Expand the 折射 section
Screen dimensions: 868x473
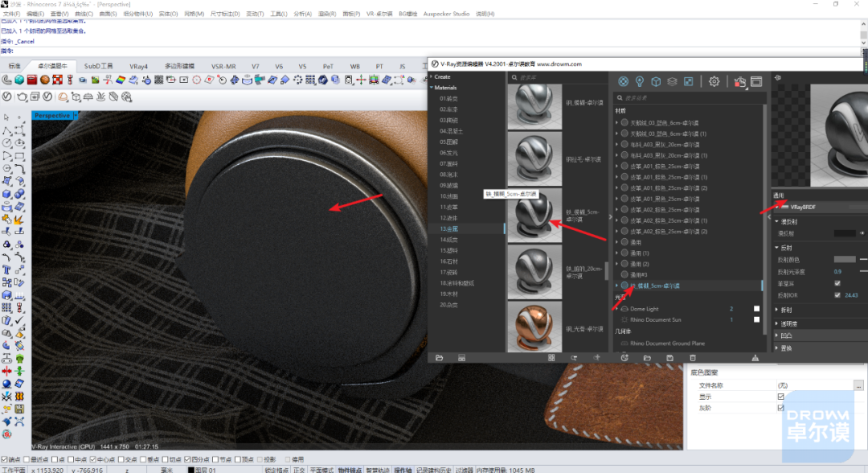pos(776,311)
